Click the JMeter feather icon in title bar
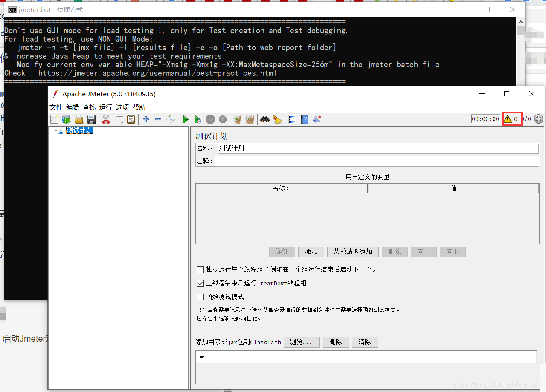Image resolution: width=546 pixels, height=392 pixels. [55, 94]
